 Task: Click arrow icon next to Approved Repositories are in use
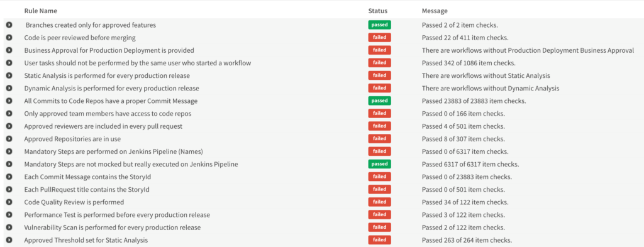coord(9,139)
